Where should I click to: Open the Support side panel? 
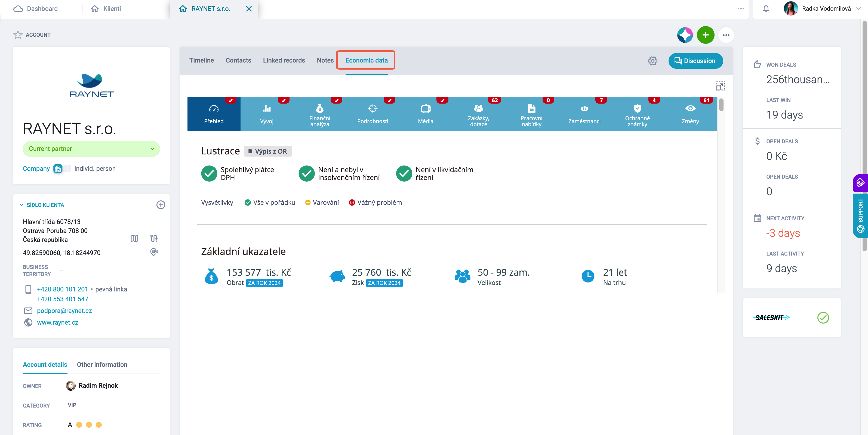pos(860,216)
